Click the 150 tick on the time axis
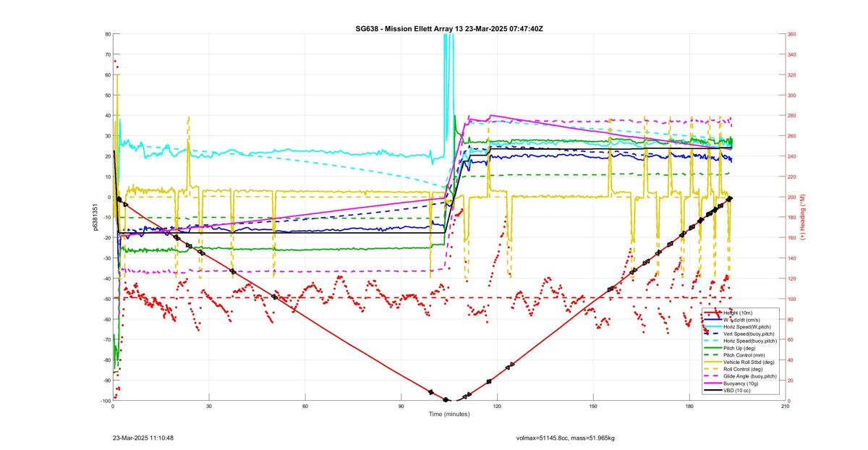Image resolution: width=868 pixels, height=450 pixels. [x=592, y=407]
